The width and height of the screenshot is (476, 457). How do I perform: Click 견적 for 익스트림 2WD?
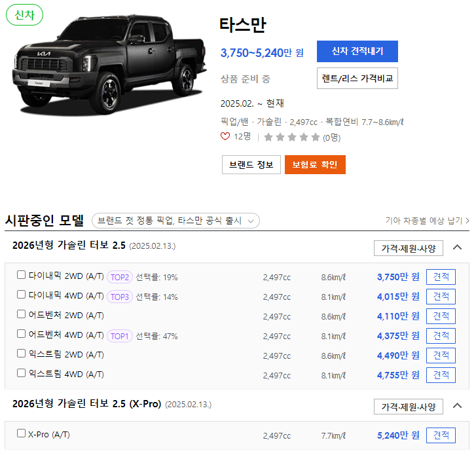[441, 356]
